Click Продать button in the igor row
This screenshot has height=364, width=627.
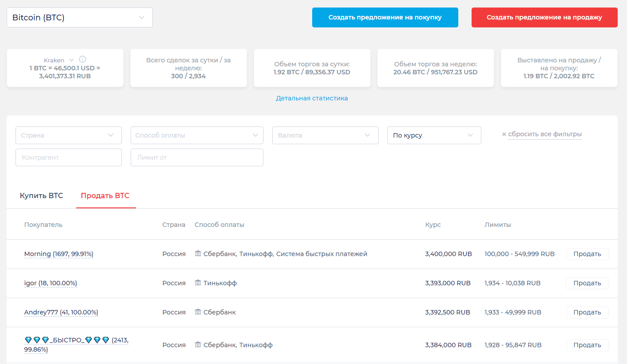(x=587, y=283)
